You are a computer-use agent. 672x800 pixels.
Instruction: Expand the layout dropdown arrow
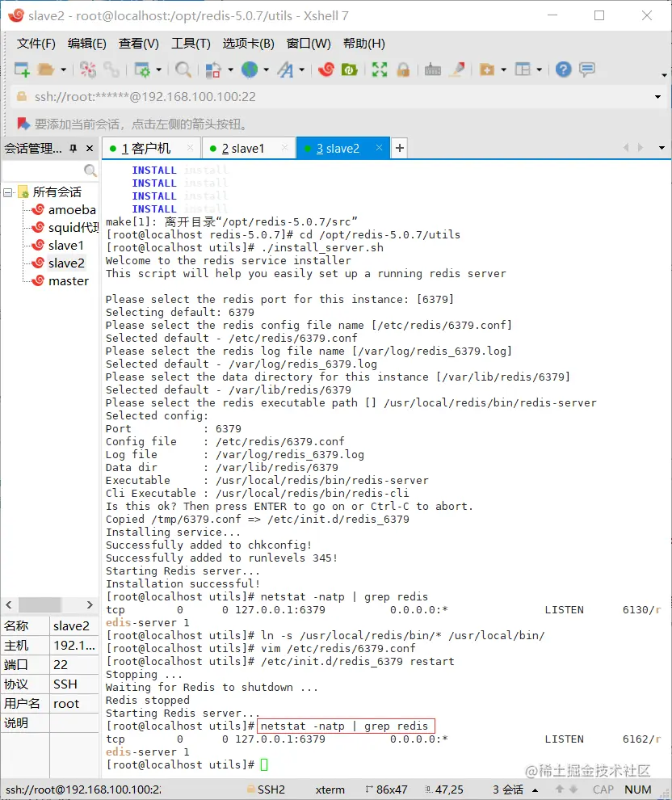pos(540,69)
